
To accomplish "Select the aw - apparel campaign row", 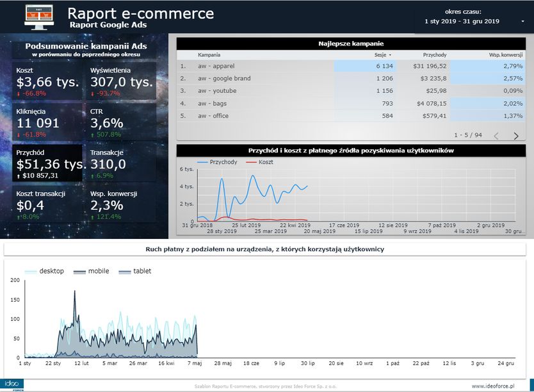I will [x=215, y=66].
